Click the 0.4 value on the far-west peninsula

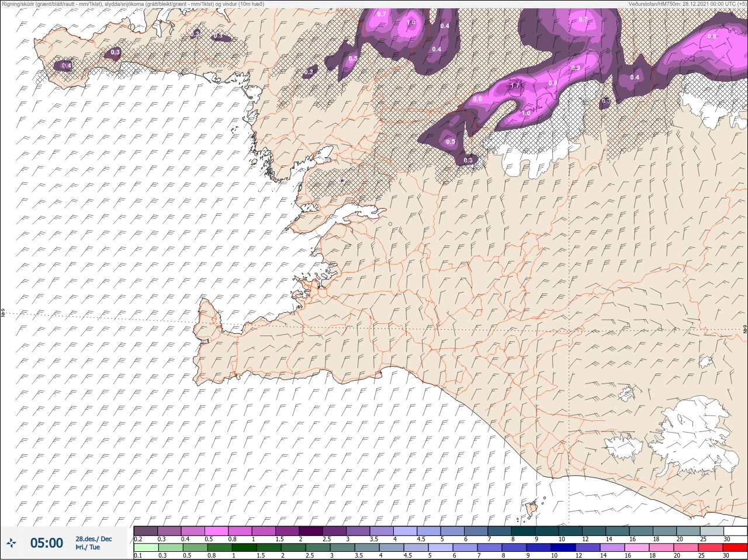point(67,66)
